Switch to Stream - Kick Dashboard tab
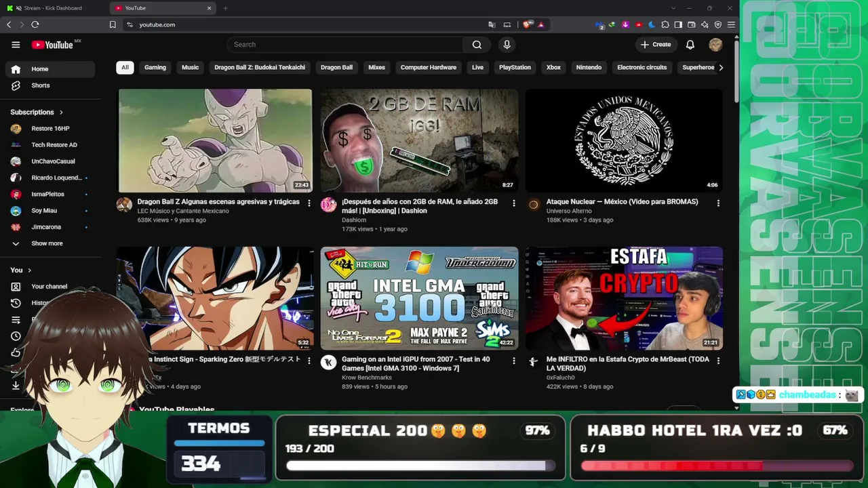The width and height of the screenshot is (868, 488). tap(53, 8)
